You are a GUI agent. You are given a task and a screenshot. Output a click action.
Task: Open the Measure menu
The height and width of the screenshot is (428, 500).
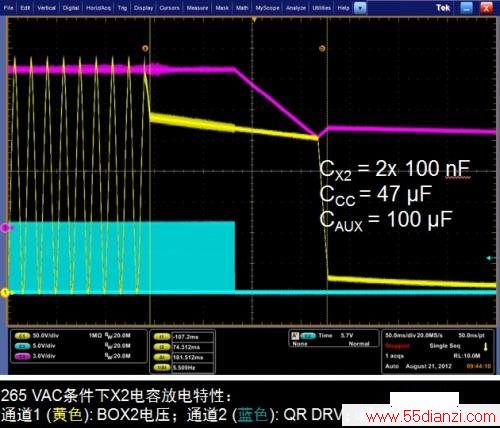(197, 8)
